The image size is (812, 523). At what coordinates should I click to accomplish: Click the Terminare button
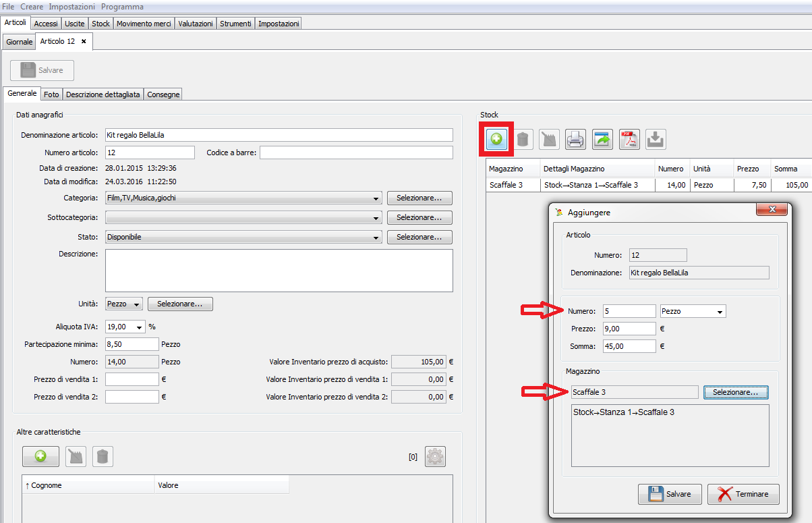(743, 494)
